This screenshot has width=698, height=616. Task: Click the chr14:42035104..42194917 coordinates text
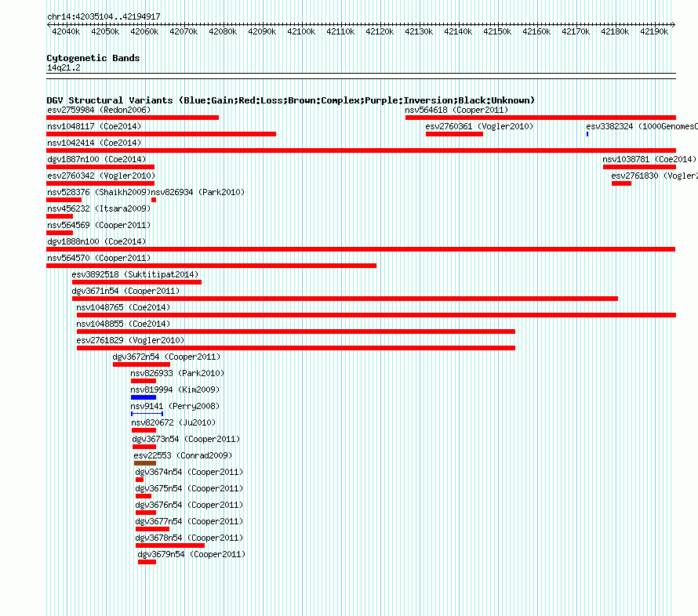pos(104,16)
